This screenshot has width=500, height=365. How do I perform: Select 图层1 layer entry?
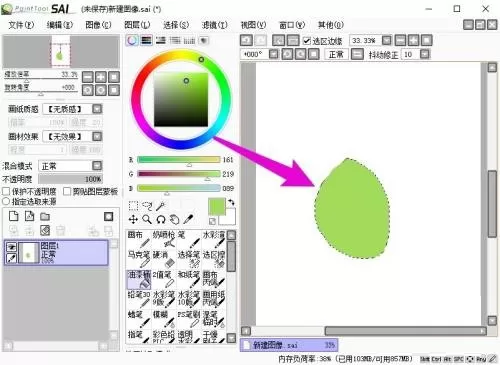tap(56, 252)
